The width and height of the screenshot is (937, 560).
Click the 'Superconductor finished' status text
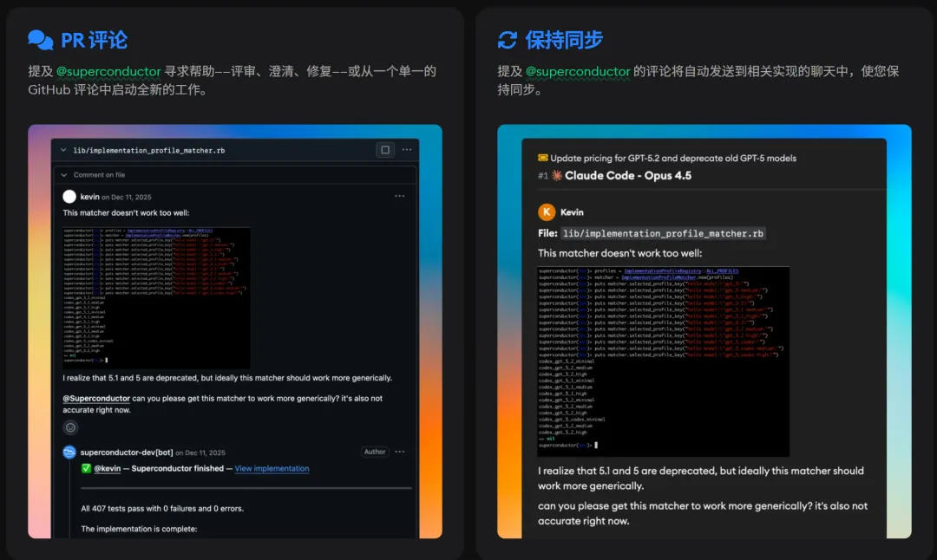click(178, 469)
